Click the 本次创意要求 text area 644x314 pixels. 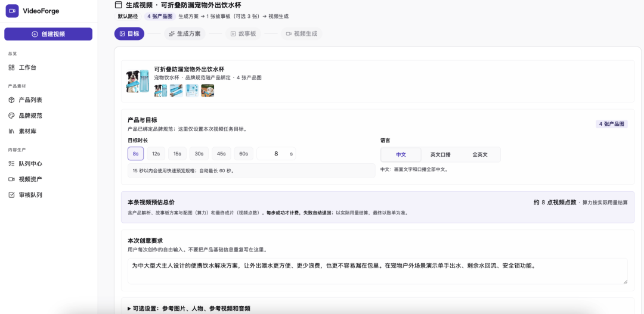[377, 271]
